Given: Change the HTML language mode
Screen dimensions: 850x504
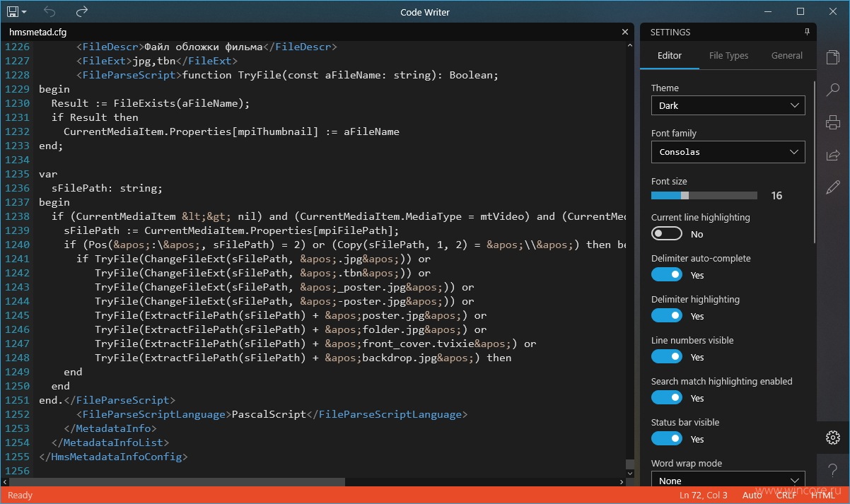Looking at the screenshot, I should 823,495.
